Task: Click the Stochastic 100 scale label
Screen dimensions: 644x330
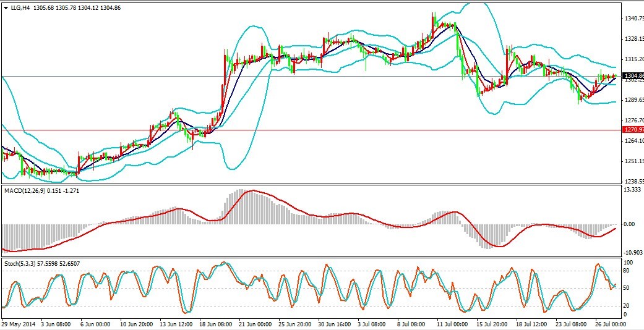Action: (x=627, y=263)
